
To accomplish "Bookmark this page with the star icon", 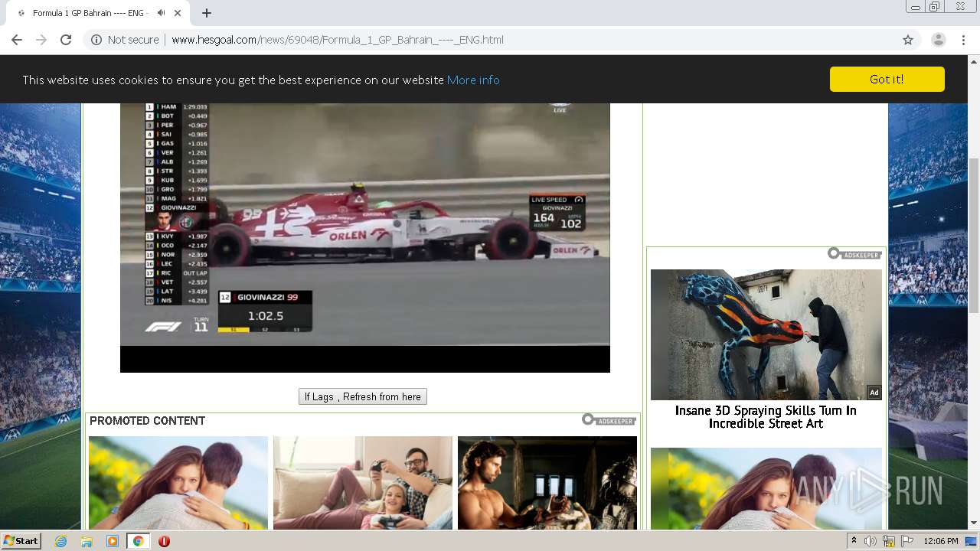I will click(908, 40).
